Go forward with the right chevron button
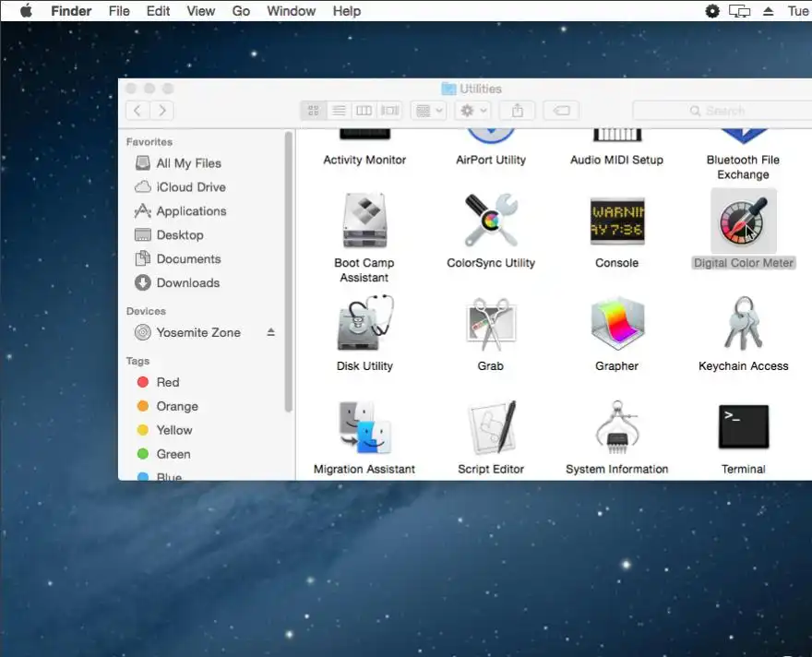The image size is (812, 657). [x=162, y=111]
